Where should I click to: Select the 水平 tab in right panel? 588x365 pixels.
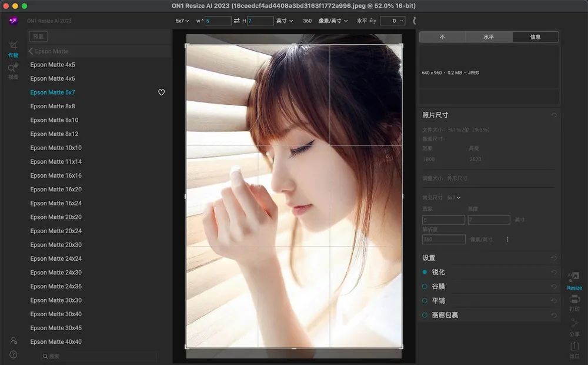(489, 37)
